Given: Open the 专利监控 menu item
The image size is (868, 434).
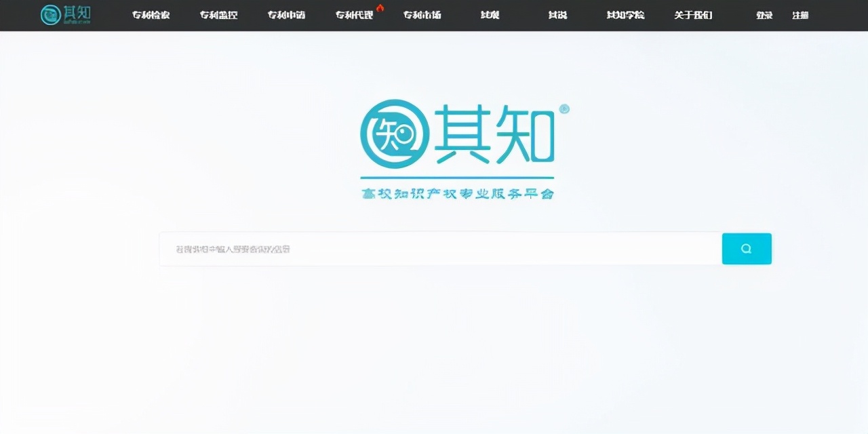Looking at the screenshot, I should pyautogui.click(x=219, y=15).
